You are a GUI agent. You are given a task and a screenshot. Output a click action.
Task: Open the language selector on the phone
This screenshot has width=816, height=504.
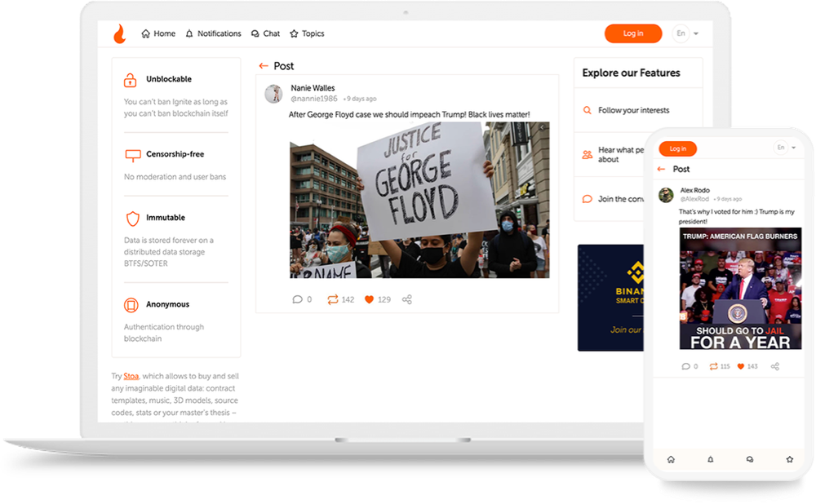click(784, 148)
